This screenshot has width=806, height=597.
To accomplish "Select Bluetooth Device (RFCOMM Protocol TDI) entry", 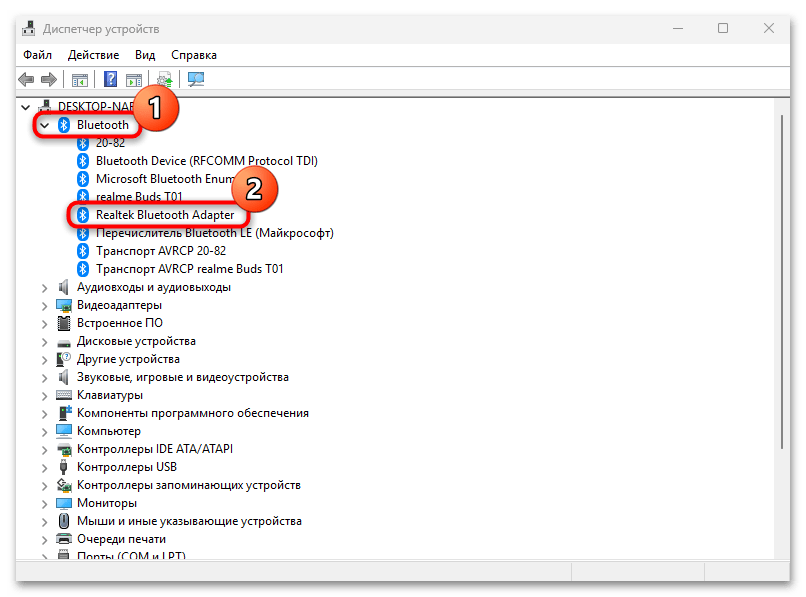I will click(x=207, y=161).
